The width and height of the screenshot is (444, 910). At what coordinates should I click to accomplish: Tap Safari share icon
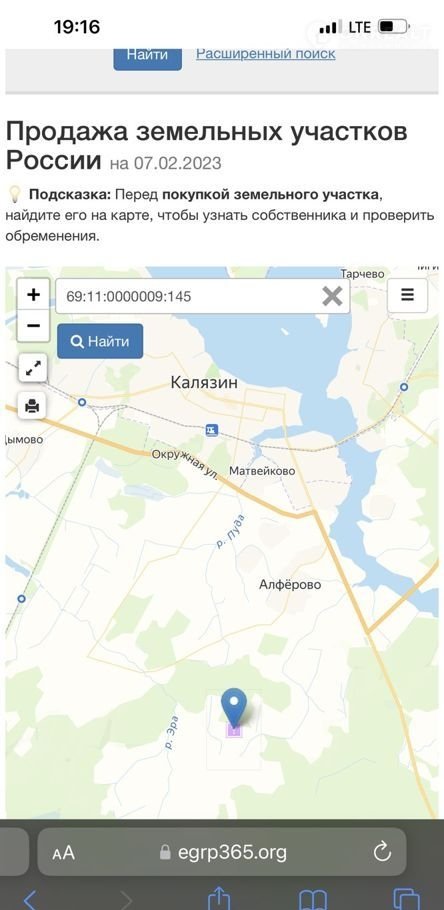[219, 898]
